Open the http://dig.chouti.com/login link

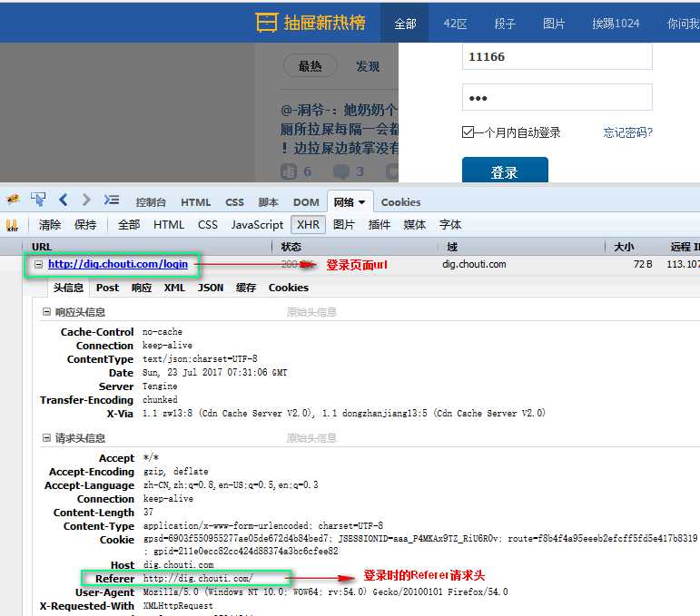pos(118,264)
